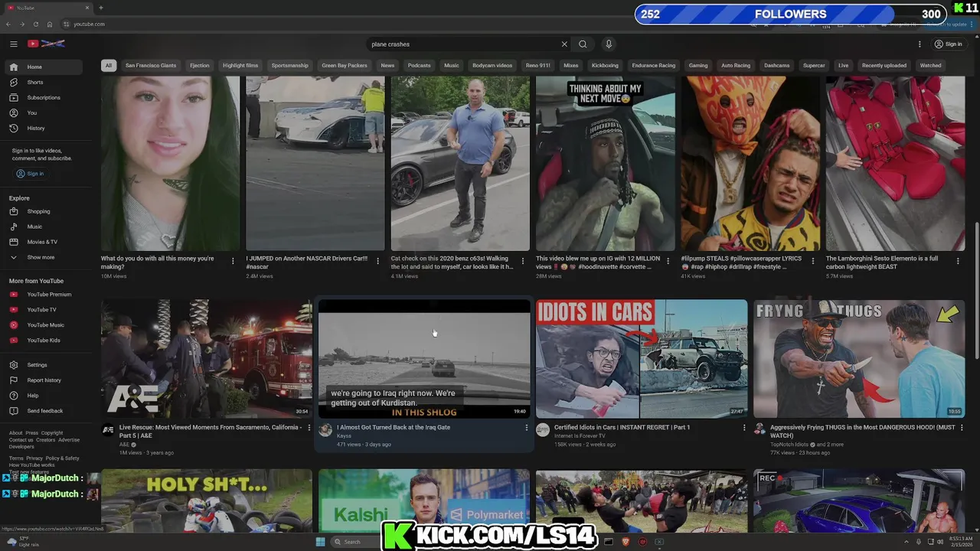This screenshot has height=551, width=980.
Task: Select the Bodycam videos chip
Action: 492,65
